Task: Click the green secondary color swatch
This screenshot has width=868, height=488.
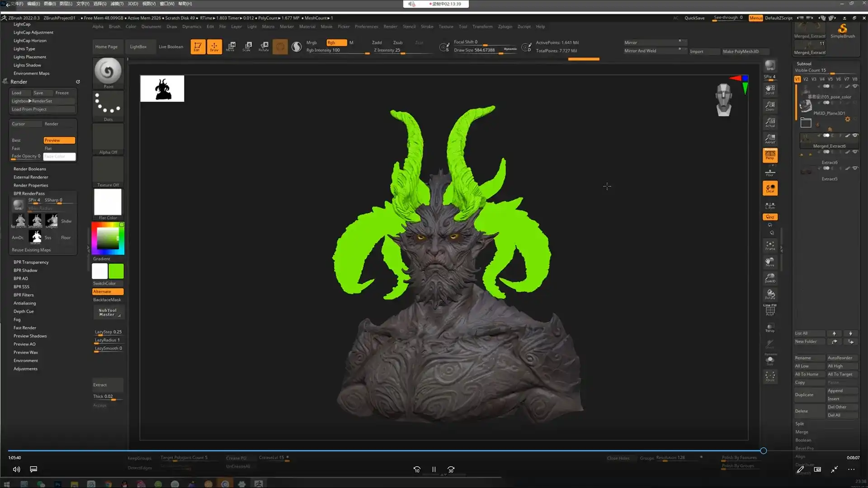Action: pos(116,271)
